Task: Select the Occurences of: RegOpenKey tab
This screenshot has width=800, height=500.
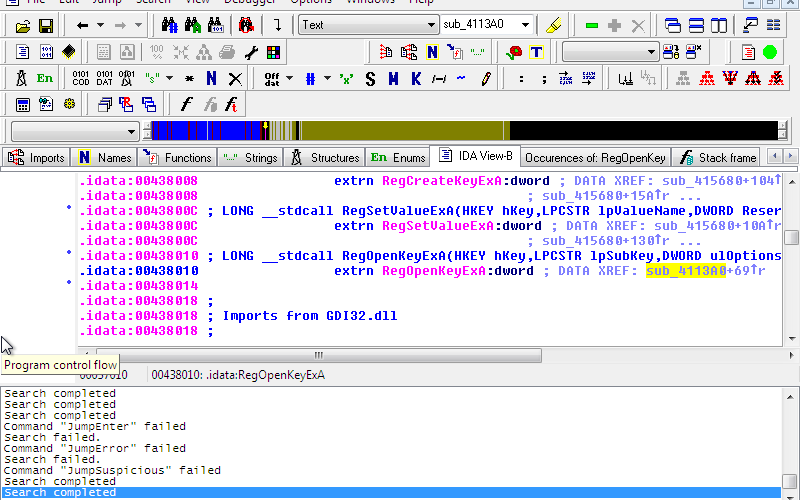Action: pyautogui.click(x=594, y=157)
